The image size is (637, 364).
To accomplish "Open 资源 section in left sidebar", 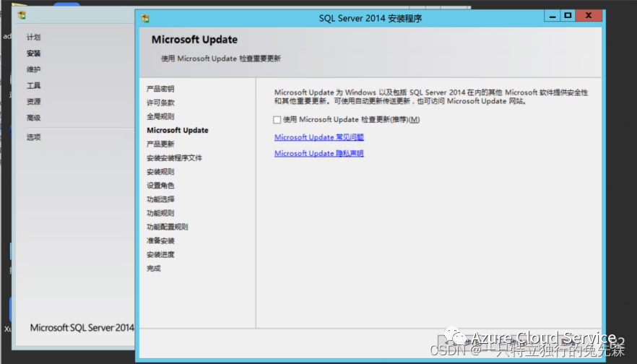I will pyautogui.click(x=33, y=102).
